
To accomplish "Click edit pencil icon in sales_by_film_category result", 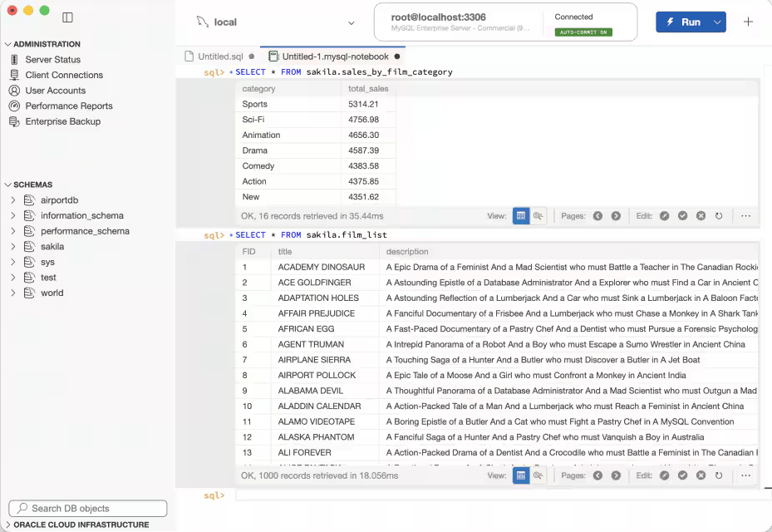I will click(664, 216).
